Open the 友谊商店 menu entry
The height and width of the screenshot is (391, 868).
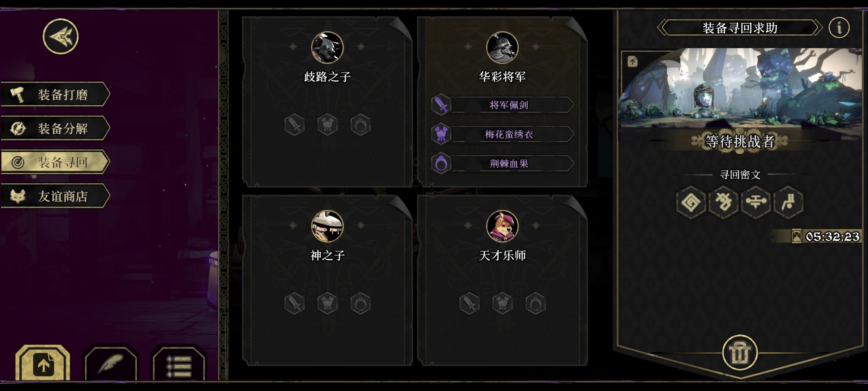[x=55, y=196]
